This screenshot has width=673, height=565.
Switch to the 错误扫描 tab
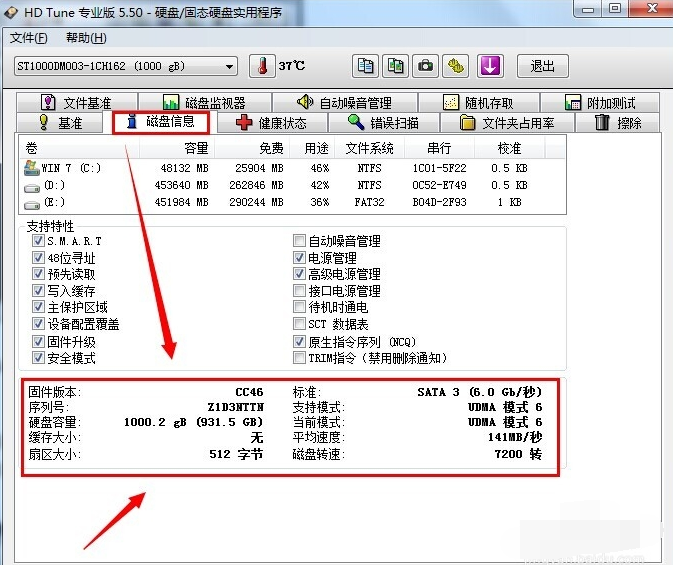[382, 123]
